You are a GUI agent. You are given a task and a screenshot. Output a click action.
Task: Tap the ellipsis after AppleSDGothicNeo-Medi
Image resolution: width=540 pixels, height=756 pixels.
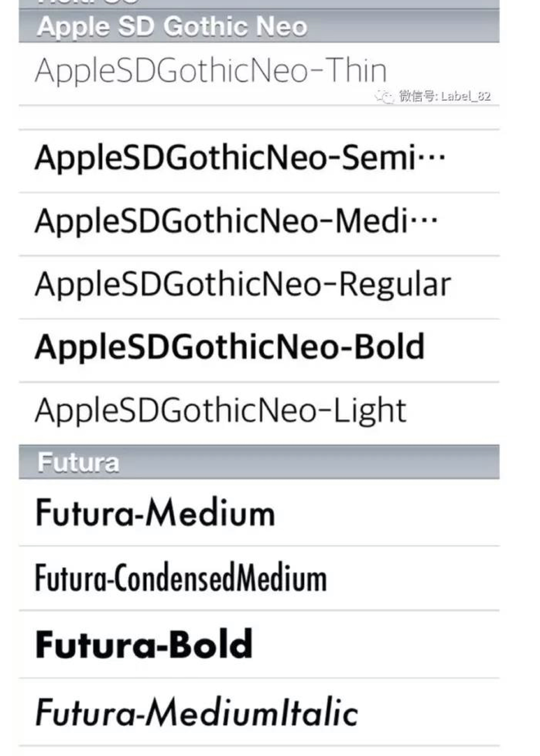click(x=424, y=221)
